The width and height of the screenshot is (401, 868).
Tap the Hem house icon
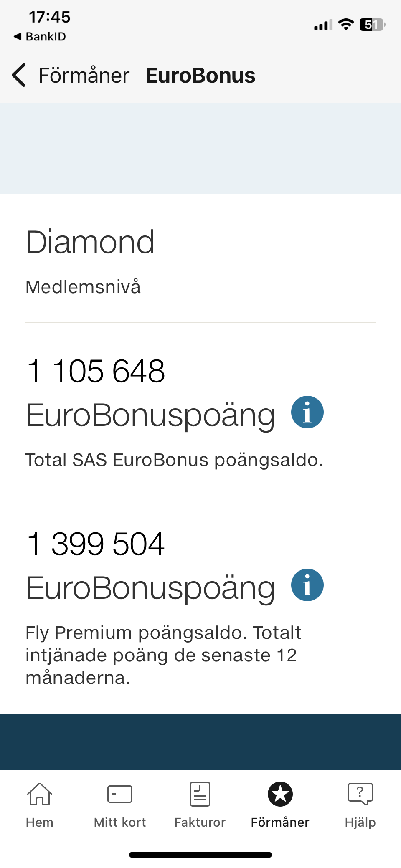point(40,794)
